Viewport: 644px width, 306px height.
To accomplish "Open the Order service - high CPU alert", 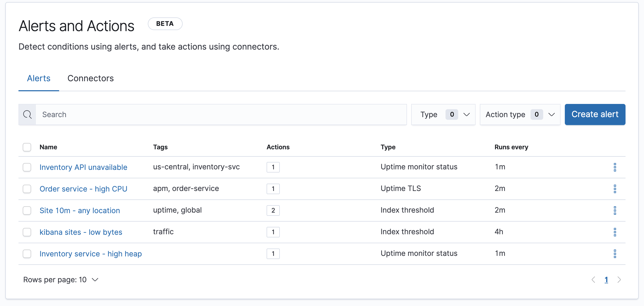I will [x=83, y=189].
